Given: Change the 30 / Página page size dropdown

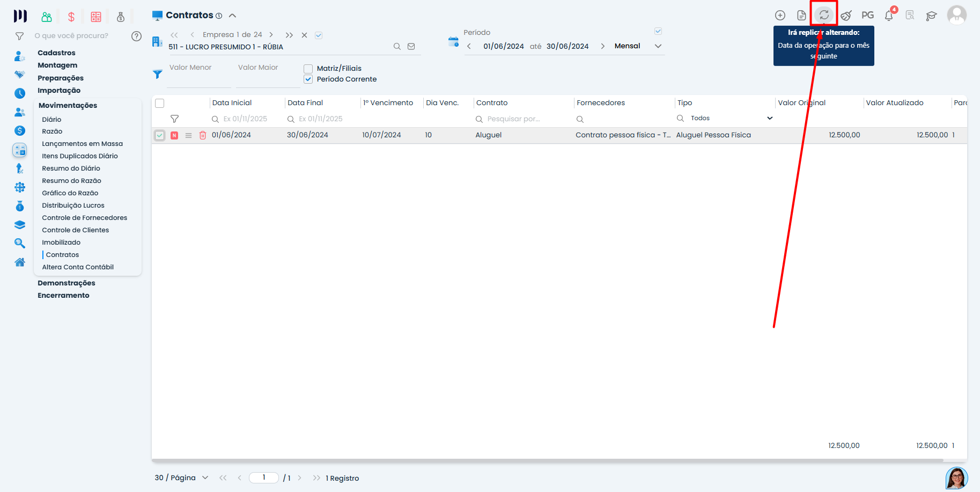Looking at the screenshot, I should tap(181, 478).
